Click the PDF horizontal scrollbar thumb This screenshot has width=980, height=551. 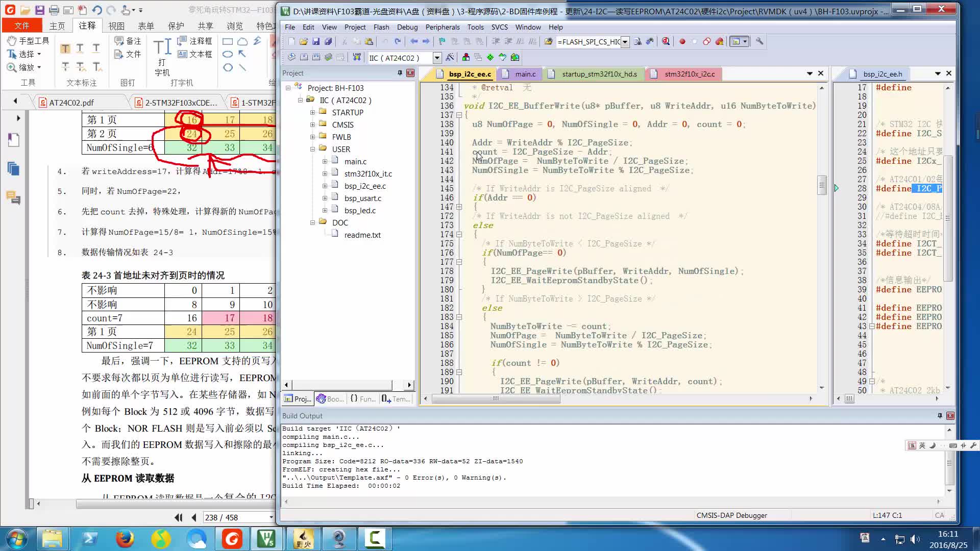(x=176, y=504)
